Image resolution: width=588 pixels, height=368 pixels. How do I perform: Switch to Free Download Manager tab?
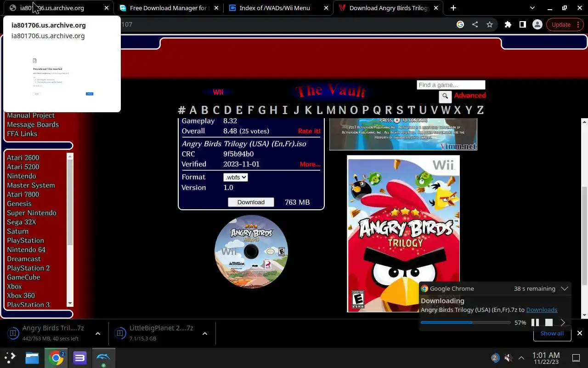169,8
